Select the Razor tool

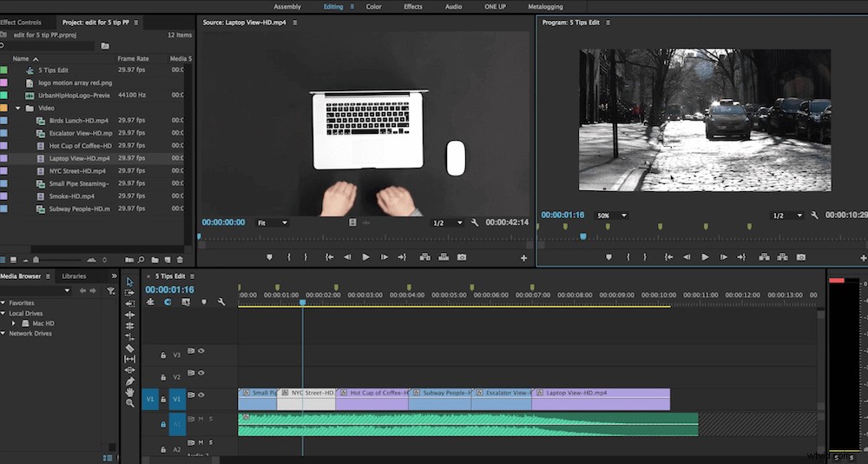coord(129,348)
